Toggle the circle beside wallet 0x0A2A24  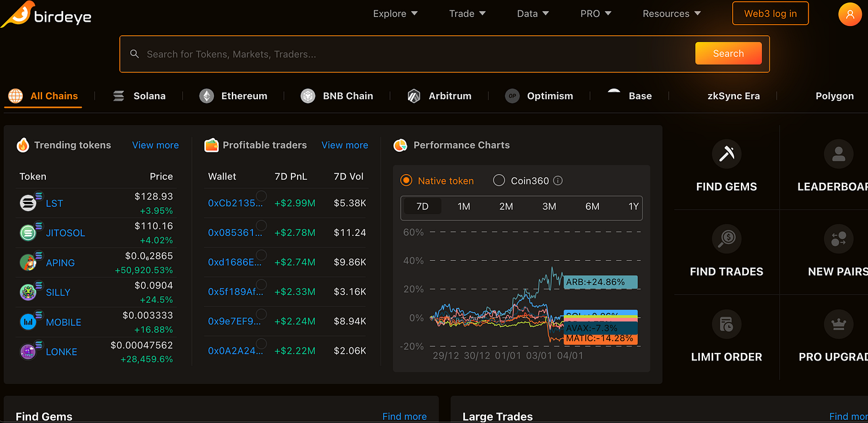pos(262,344)
